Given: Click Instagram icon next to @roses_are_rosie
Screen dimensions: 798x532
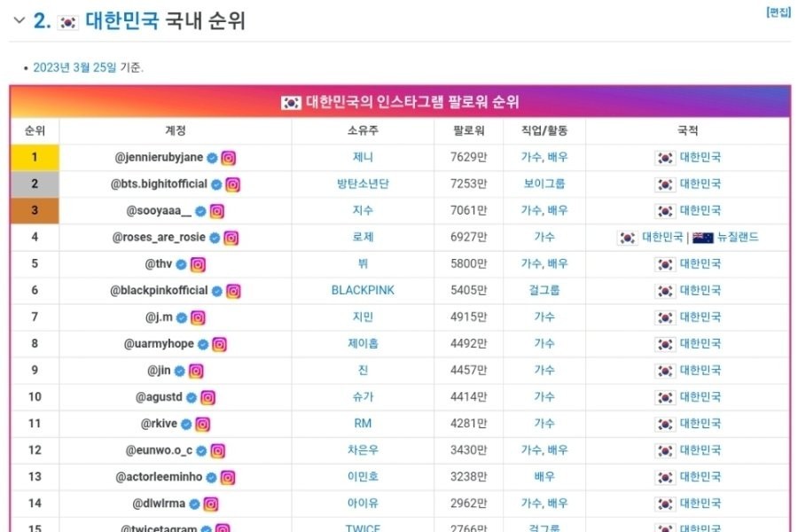Looking at the screenshot, I should 231,238.
